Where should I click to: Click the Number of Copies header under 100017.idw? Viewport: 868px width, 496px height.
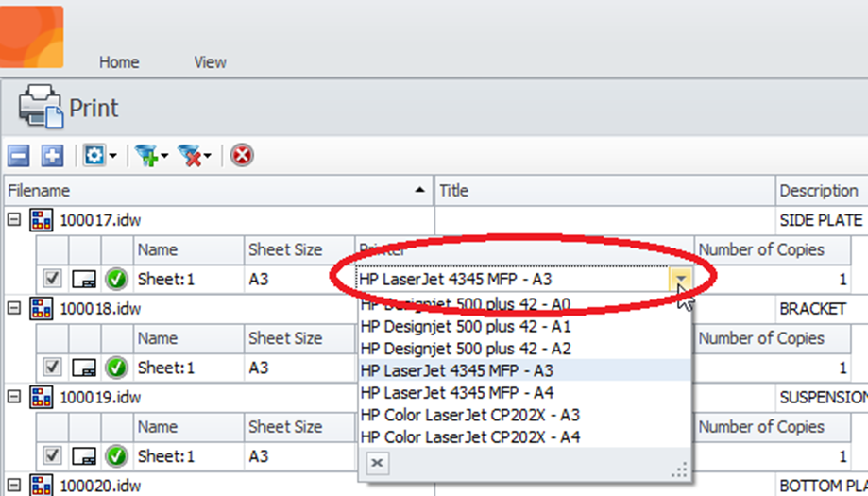(x=773, y=249)
